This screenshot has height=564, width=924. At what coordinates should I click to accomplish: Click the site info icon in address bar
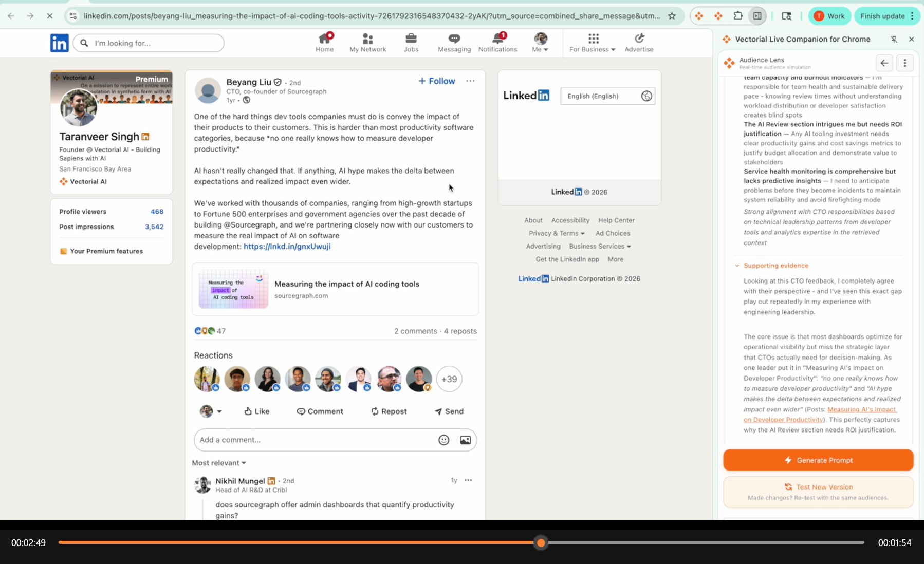coord(73,16)
